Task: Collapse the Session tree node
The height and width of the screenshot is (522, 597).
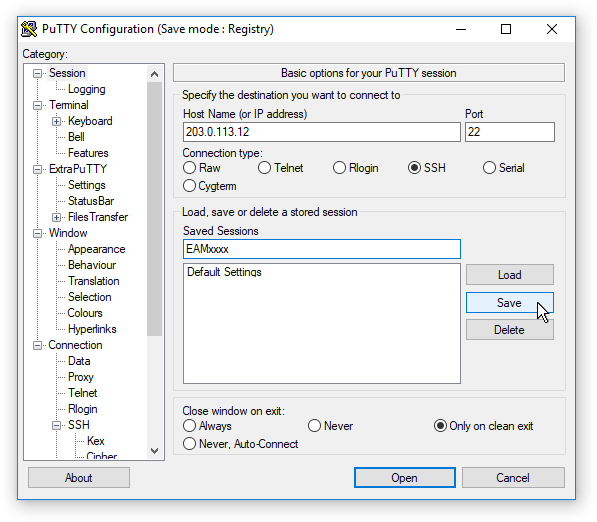Action: [37, 73]
